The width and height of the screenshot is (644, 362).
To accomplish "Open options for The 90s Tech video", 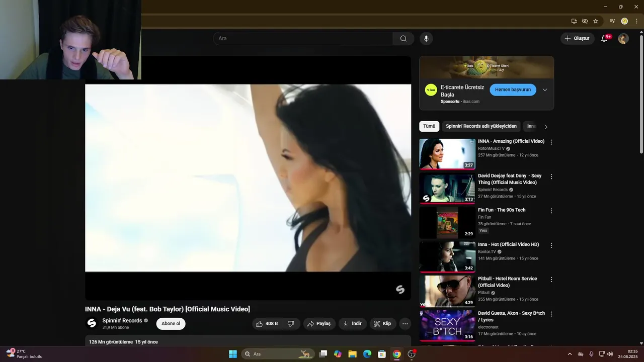I will [551, 211].
